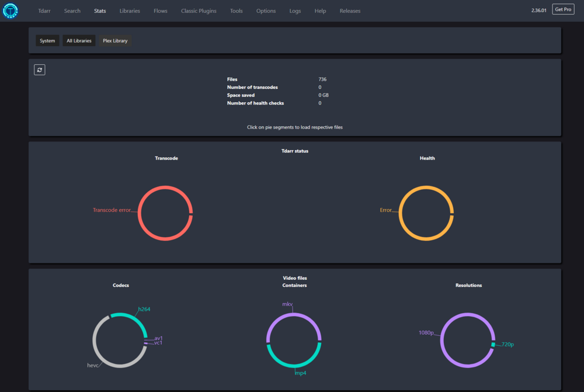Click the purple mkv container segment
This screenshot has height=392, width=584.
pos(294,315)
